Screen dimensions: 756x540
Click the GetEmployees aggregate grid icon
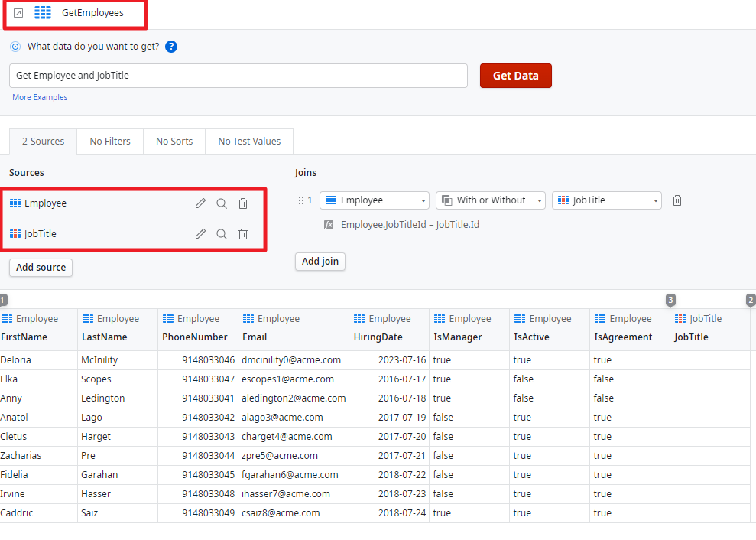pyautogui.click(x=43, y=12)
